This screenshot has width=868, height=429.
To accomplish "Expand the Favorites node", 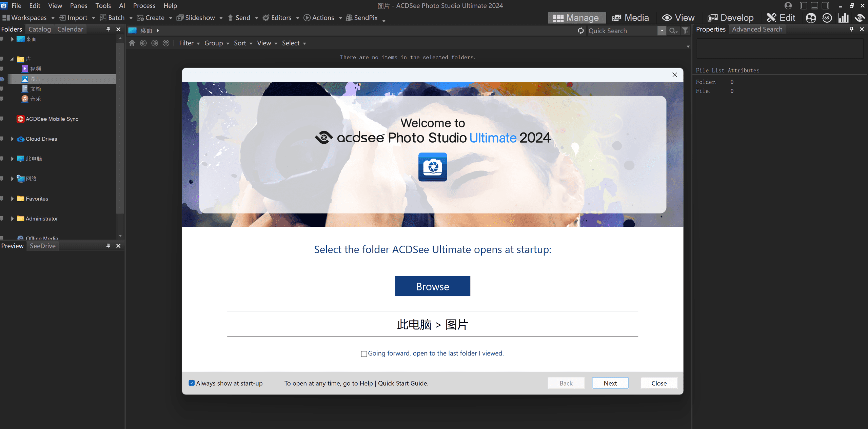I will (x=12, y=199).
